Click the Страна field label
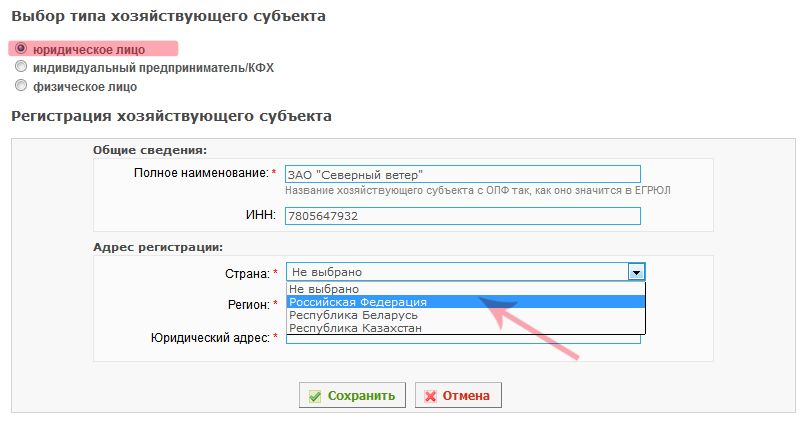806x425 pixels. pyautogui.click(x=247, y=274)
